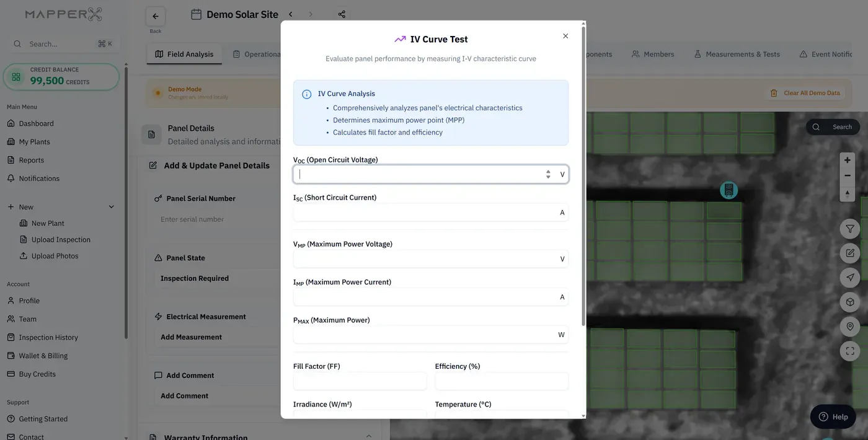
Task: Click the edit pencil icon on map toolbar
Action: 850,253
